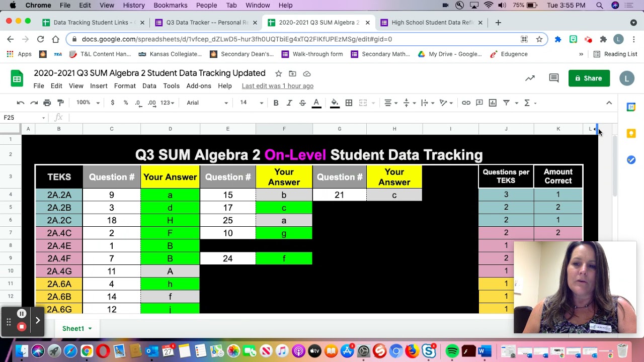Open the vertical align dropdown
Screen dimensions: 644x362
point(410,103)
